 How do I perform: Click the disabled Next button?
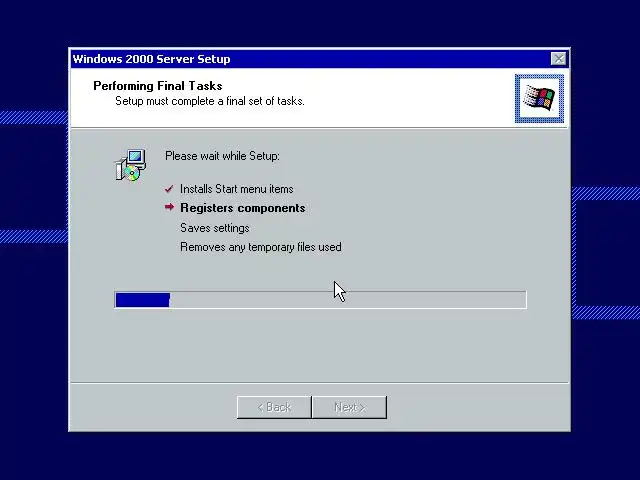pos(349,407)
